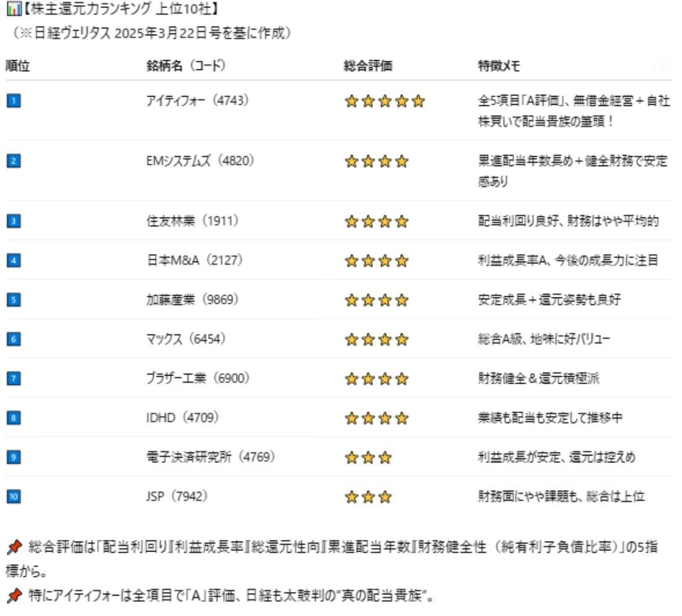Click the star rating for EMシステムズ
Image resolution: width=682 pixels, height=616 pixels.
tap(376, 161)
